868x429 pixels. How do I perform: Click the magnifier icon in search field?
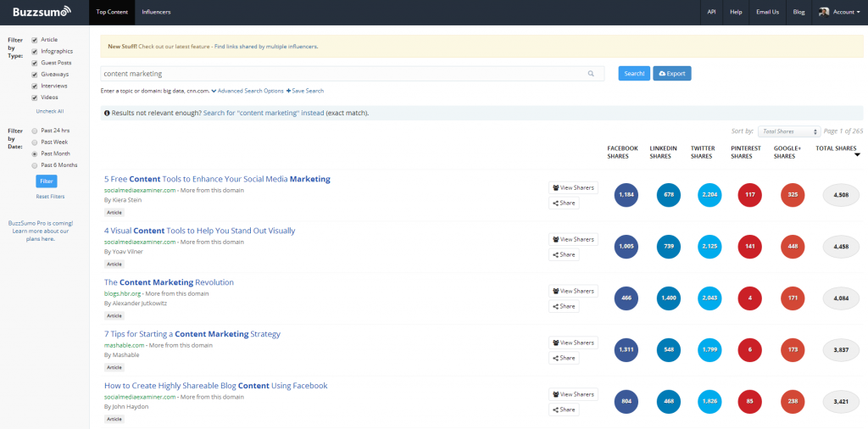(591, 73)
